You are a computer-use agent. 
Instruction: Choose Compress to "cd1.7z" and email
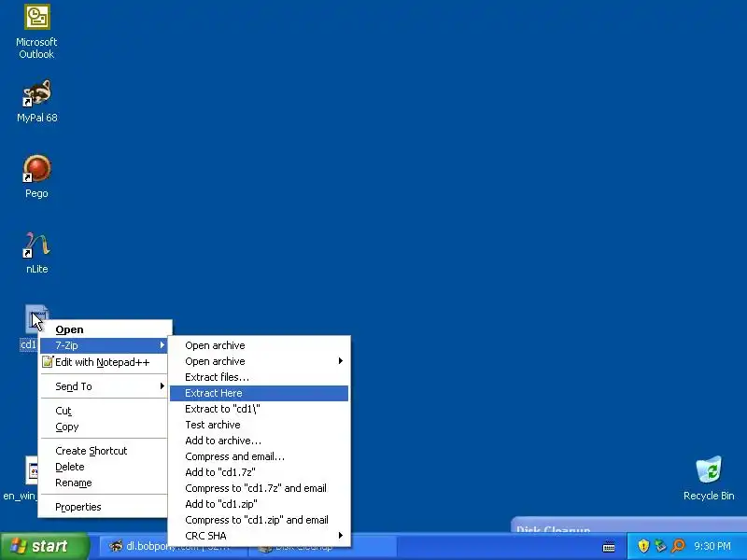tap(260, 488)
